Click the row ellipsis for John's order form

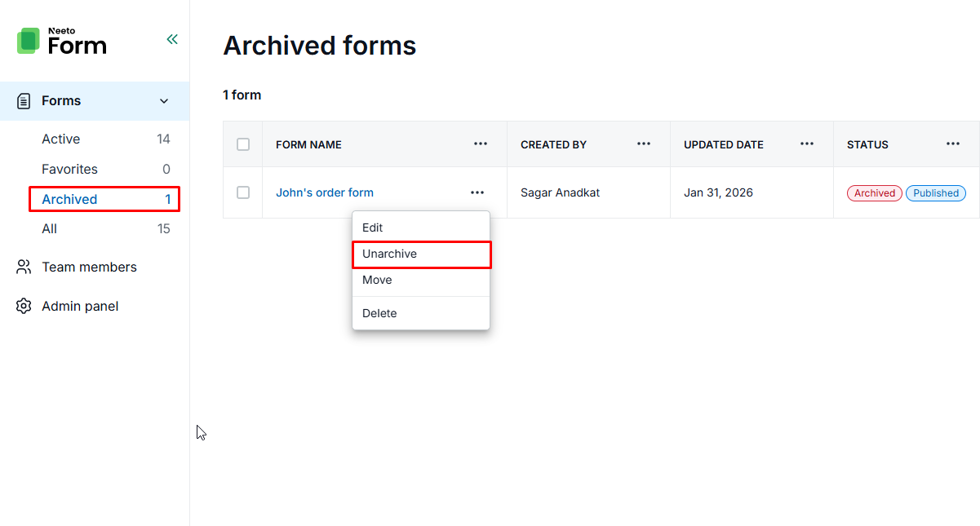(477, 192)
